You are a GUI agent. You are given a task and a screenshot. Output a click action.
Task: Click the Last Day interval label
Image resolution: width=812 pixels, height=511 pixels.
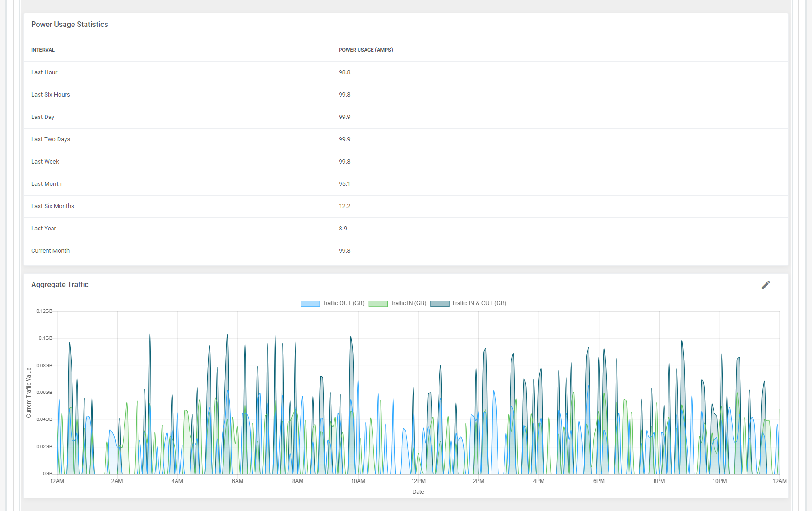[43, 117]
